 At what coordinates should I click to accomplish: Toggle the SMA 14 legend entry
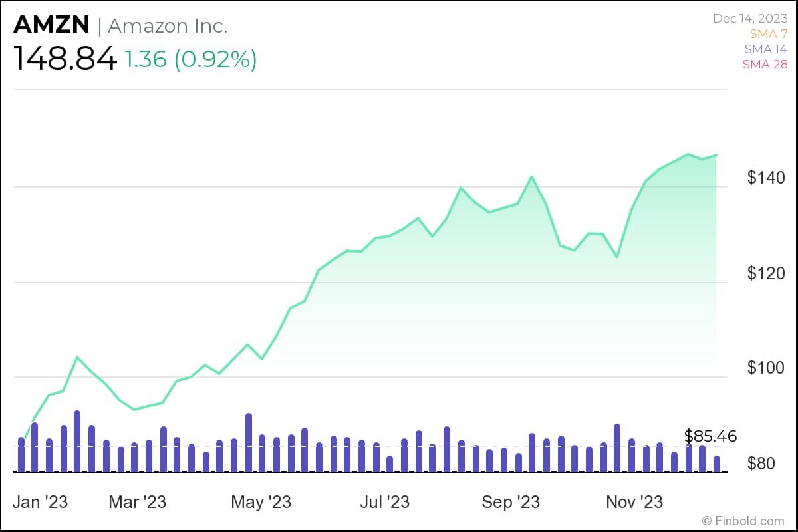765,49
